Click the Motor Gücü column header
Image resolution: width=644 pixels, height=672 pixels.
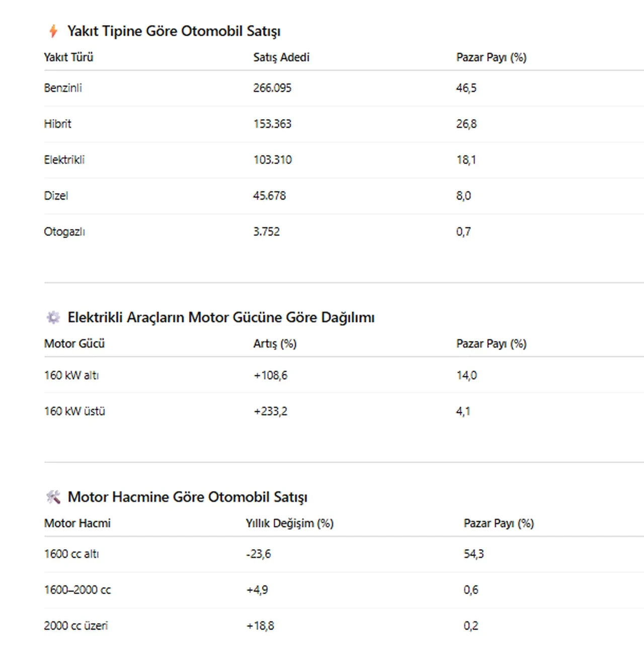74,344
